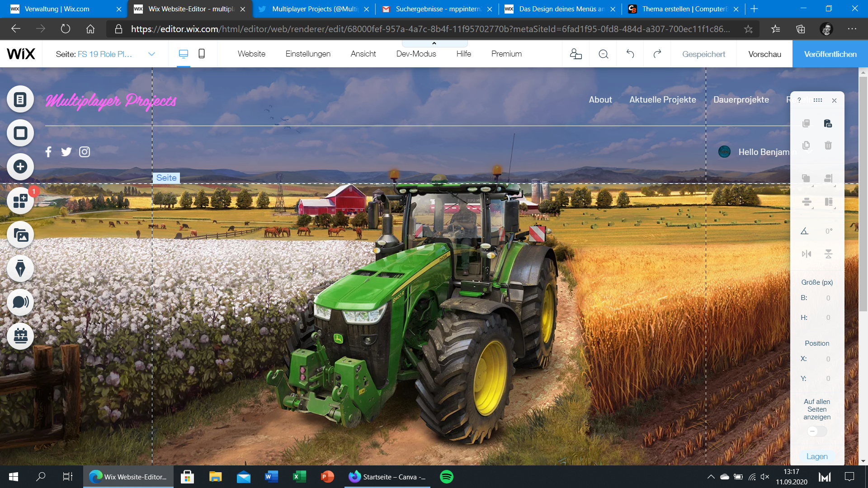Open the Background panel square icon

pyautogui.click(x=20, y=133)
